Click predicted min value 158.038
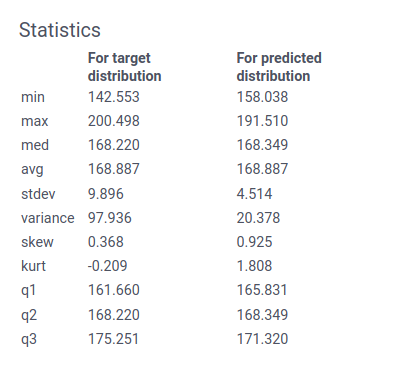Screen dimensions: 407x370 262,97
